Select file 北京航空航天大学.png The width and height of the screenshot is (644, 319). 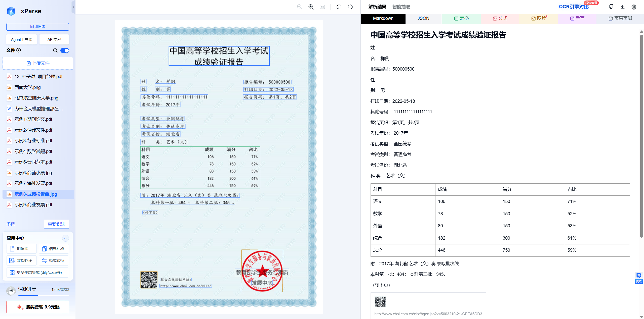(x=38, y=98)
